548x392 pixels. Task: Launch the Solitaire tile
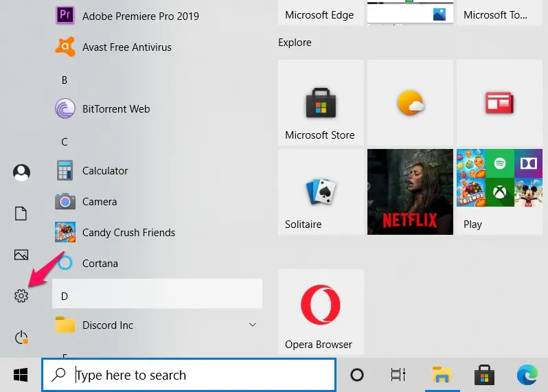321,192
